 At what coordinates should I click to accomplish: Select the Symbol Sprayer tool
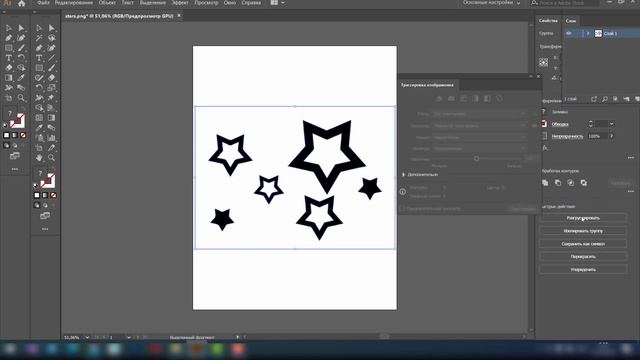[x=39, y=138]
